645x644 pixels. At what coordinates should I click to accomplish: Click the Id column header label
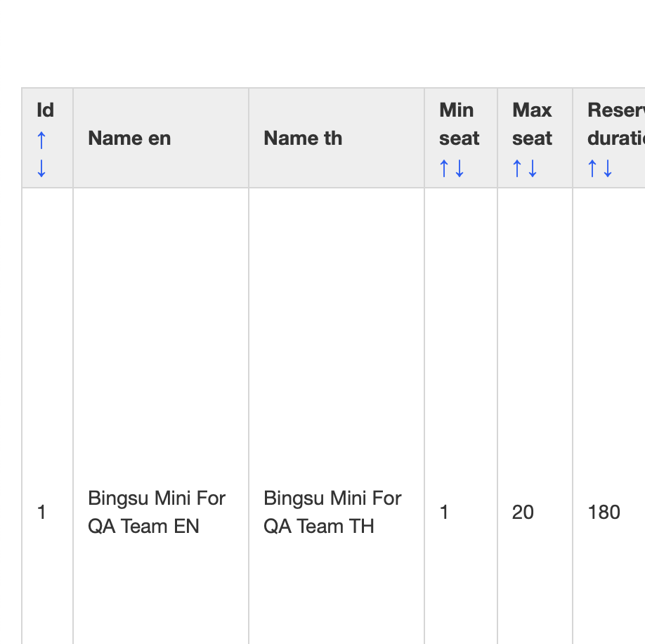[45, 110]
